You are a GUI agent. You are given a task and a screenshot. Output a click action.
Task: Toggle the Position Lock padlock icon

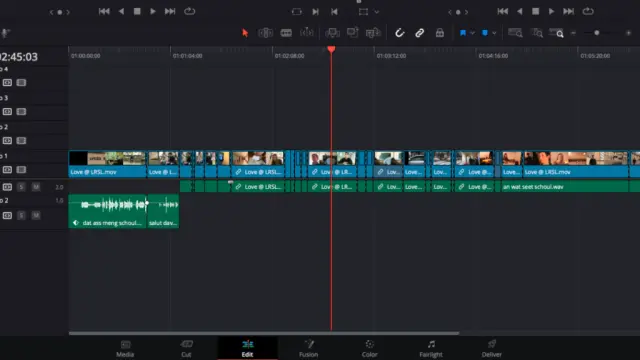coord(440,33)
